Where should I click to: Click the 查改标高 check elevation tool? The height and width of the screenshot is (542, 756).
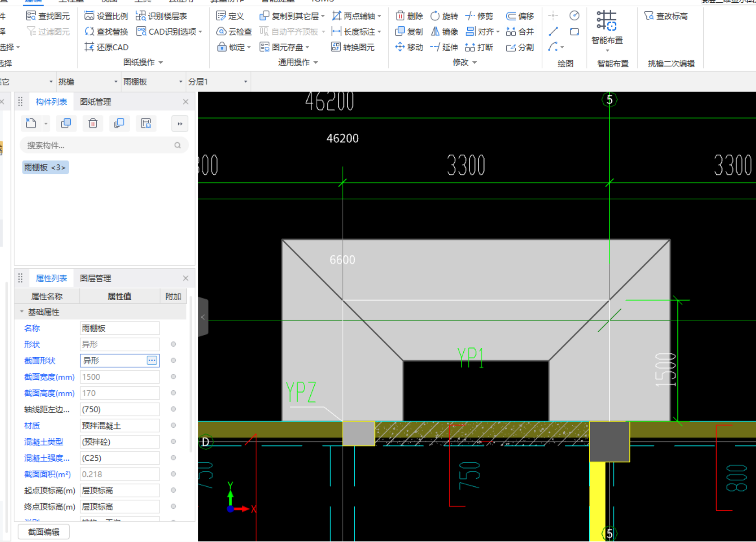666,16
